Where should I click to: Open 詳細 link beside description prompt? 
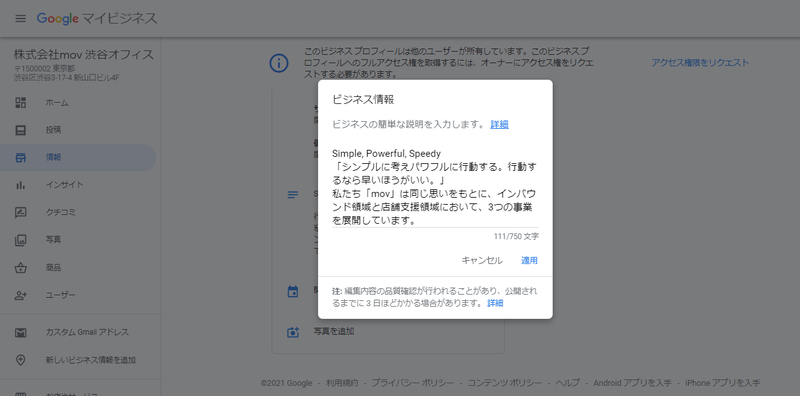[x=499, y=125]
